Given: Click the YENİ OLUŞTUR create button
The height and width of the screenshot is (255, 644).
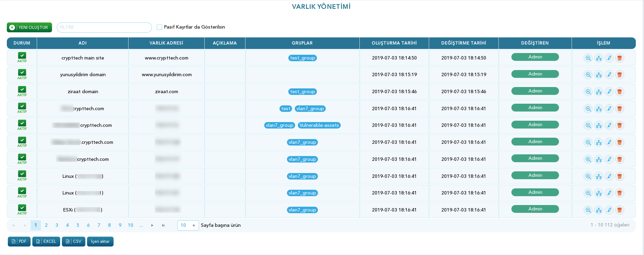Looking at the screenshot, I should coord(29,27).
